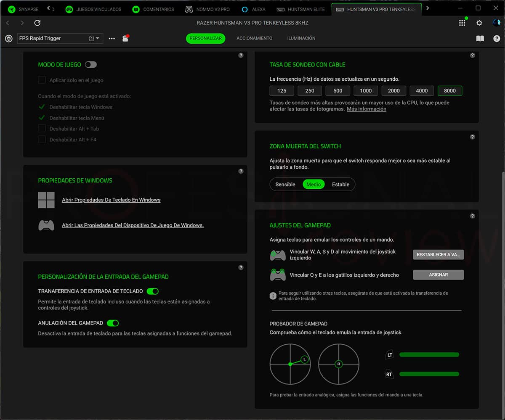
Task: Switch to Juegos Vinculados tab
Action: [x=93, y=9]
